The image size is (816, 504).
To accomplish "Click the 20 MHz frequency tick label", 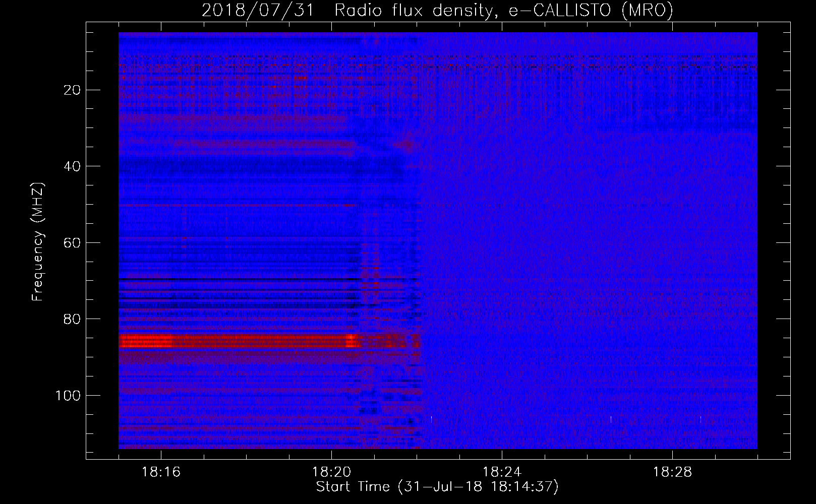I will (x=72, y=90).
